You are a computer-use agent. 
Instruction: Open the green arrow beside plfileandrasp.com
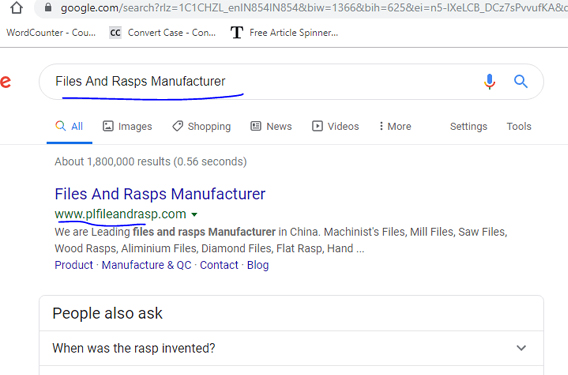coord(195,214)
